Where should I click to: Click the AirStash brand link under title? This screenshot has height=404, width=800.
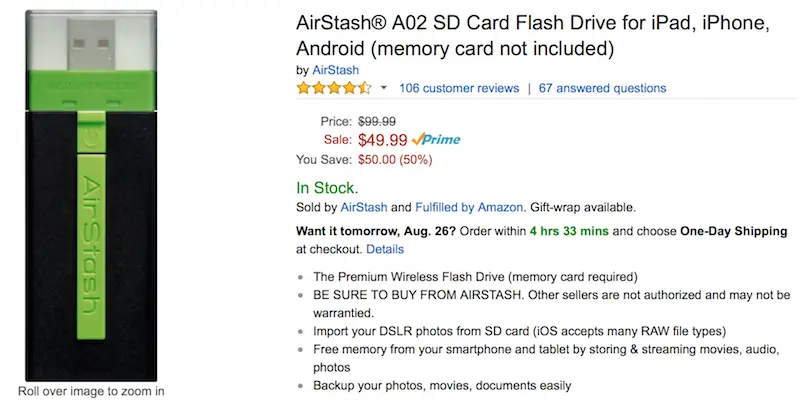[335, 70]
